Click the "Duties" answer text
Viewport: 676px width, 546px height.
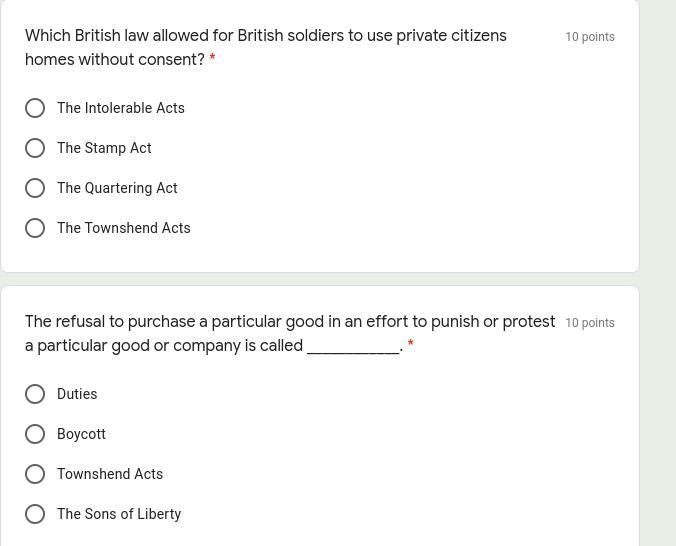77,394
